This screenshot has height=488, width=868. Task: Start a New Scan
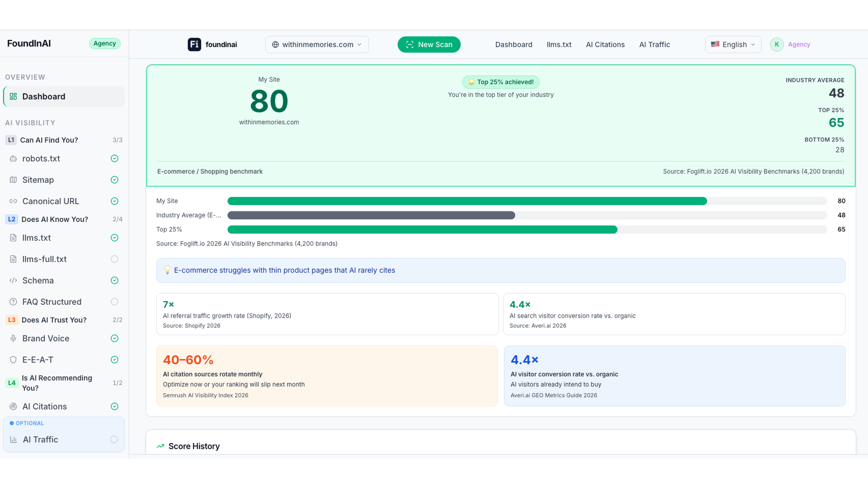[429, 44]
